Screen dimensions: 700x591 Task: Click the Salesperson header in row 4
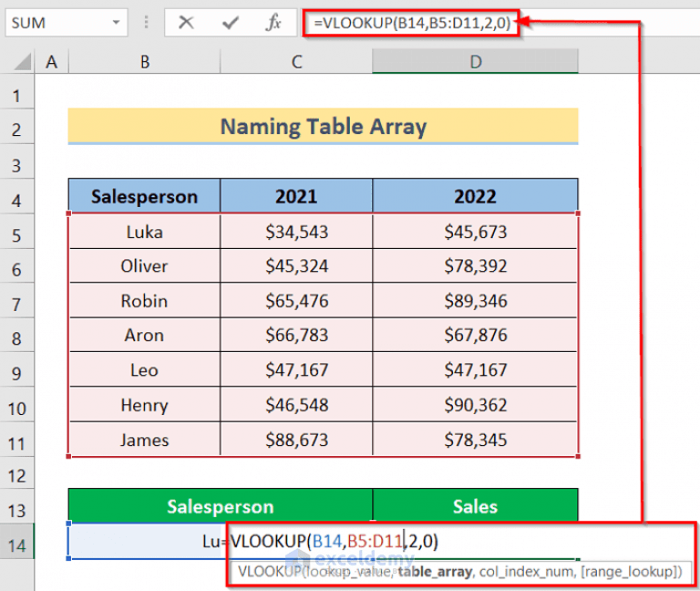(144, 196)
